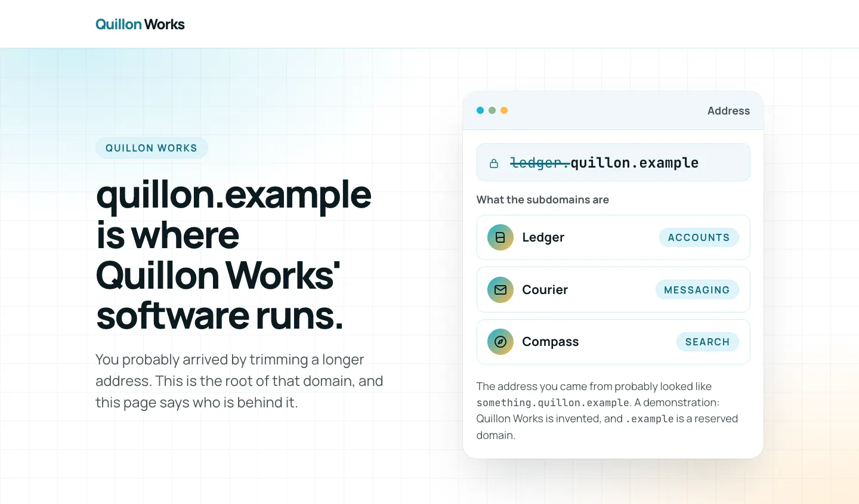Click the Ledger notebook icon
859x504 pixels.
coord(500,237)
